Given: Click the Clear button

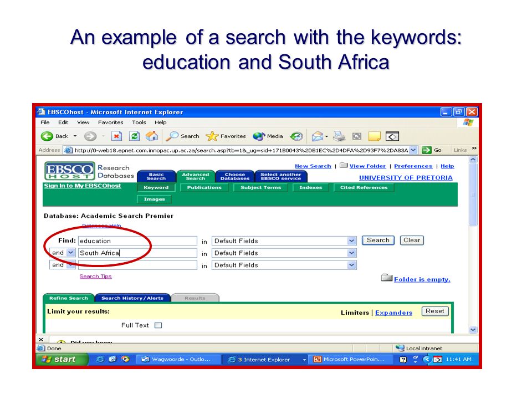Looking at the screenshot, I should pyautogui.click(x=412, y=240).
